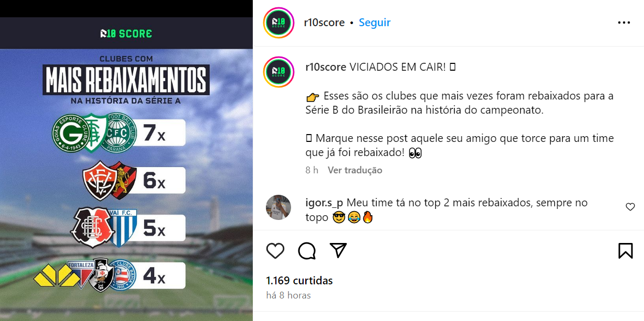644x321 pixels.
Task: Click the há 8 horas post timestamp
Action: click(x=288, y=295)
